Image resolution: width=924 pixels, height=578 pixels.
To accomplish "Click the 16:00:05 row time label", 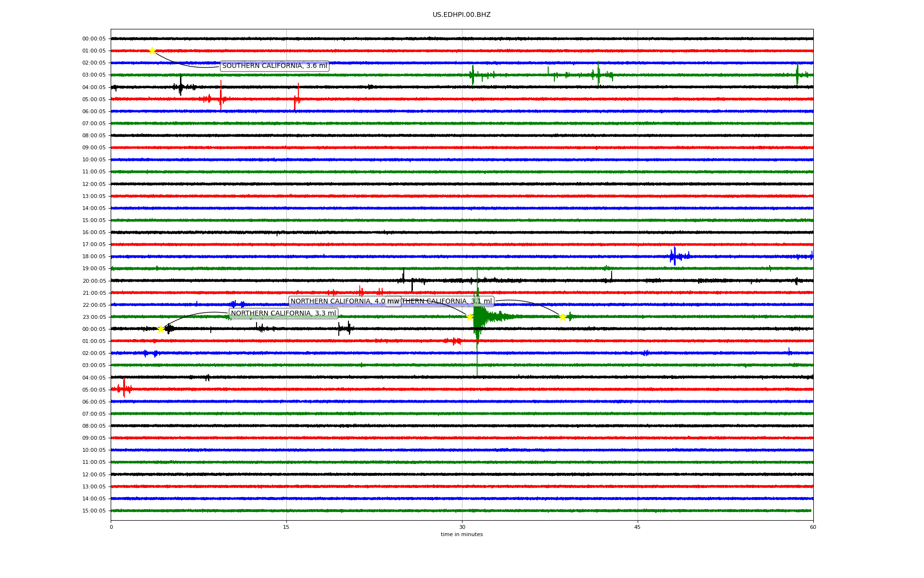I will (94, 232).
